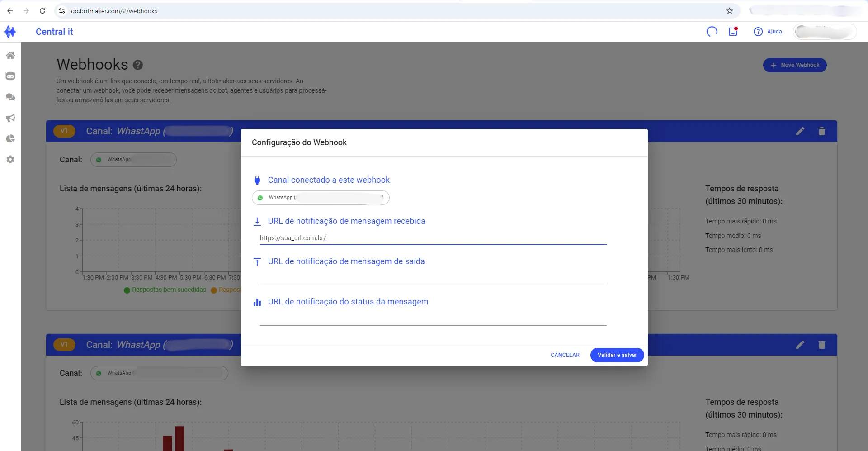Click the site information icon in address bar
Viewport: 868px width, 451px height.
click(x=62, y=11)
